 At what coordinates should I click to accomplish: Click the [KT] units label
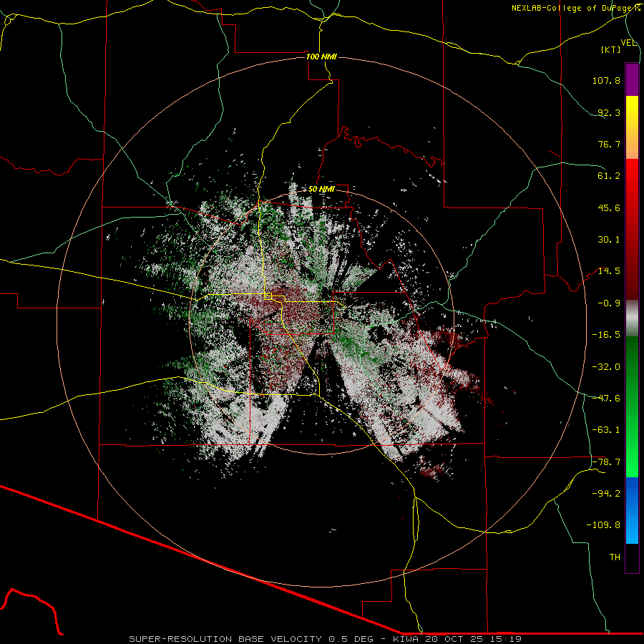click(x=611, y=49)
